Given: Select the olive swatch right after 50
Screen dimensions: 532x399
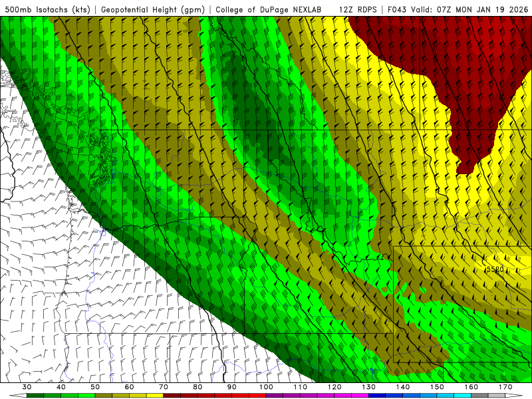Looking at the screenshot, I should 104,396.
